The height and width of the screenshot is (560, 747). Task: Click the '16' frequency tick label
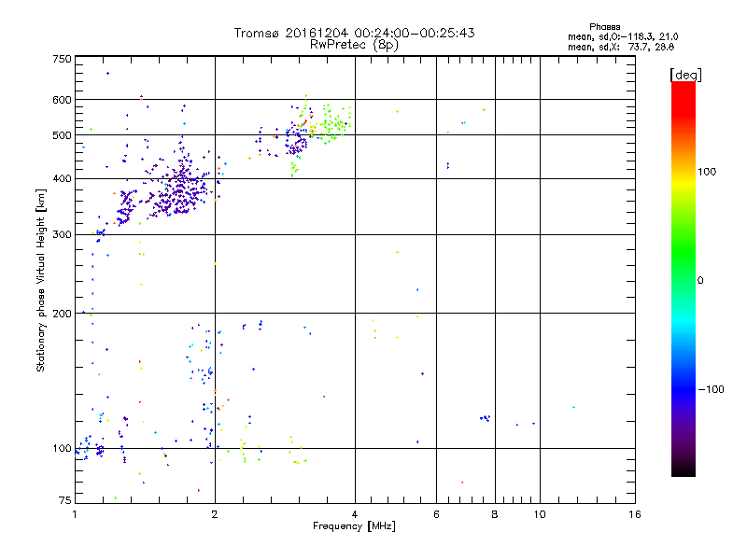(635, 514)
